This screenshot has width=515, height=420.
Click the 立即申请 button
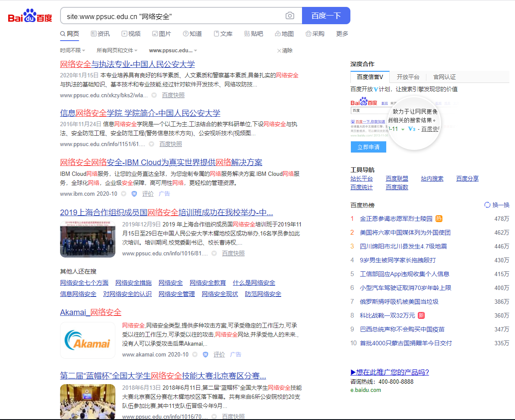(x=369, y=147)
